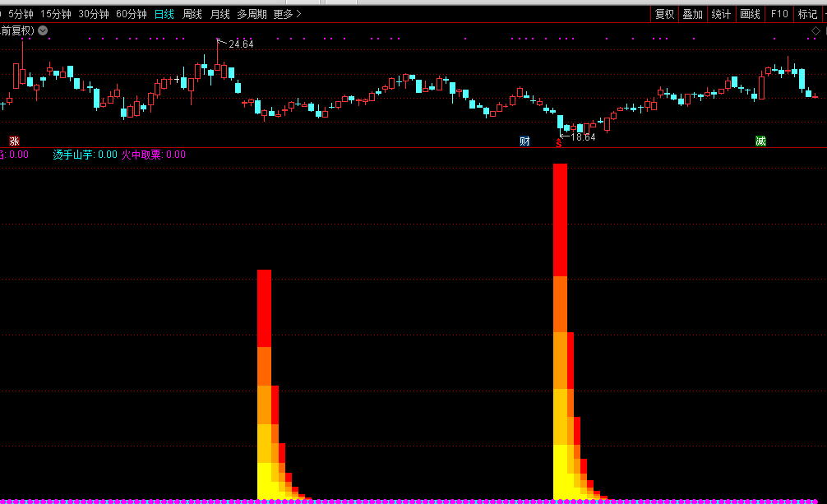Click the 涨 event marker icon
The width and height of the screenshot is (827, 504).
(x=13, y=141)
